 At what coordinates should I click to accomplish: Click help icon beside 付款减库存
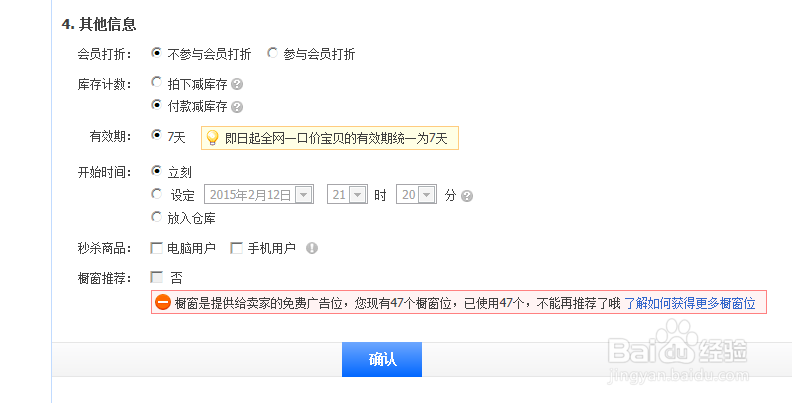point(237,106)
